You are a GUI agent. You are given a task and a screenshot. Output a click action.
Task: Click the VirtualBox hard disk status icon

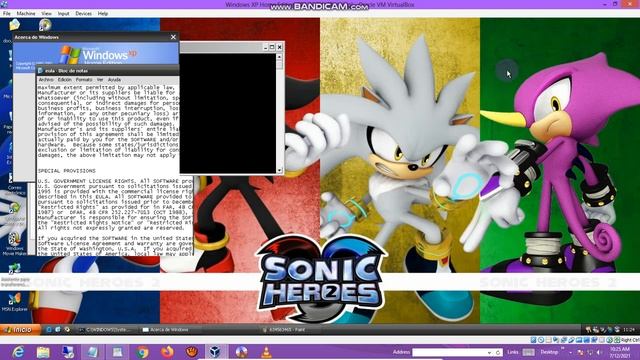533,340
